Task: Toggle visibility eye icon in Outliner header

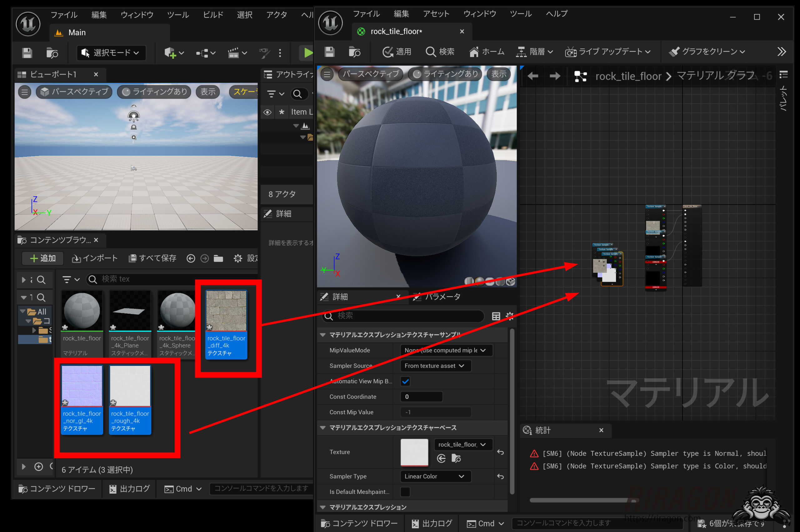Action: pos(267,112)
